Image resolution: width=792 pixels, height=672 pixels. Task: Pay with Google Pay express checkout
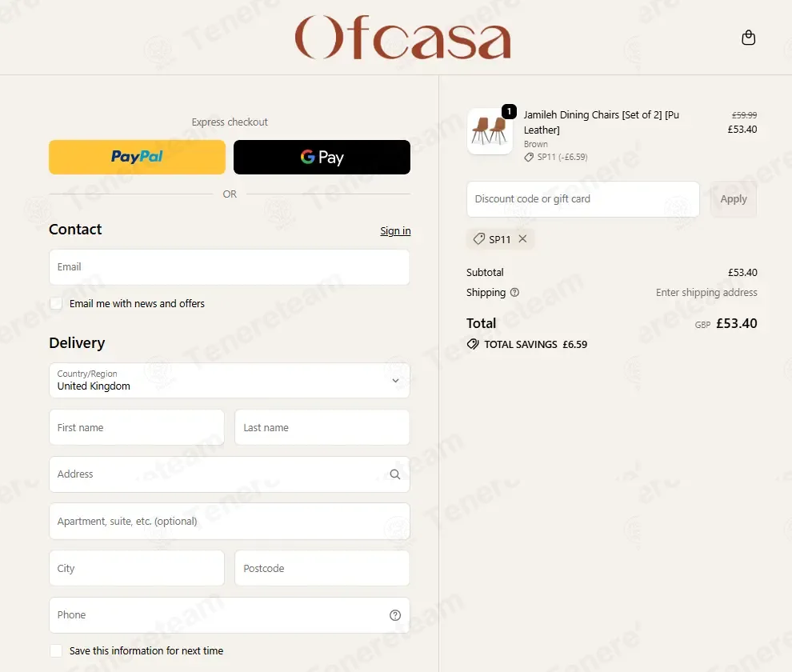coord(322,157)
